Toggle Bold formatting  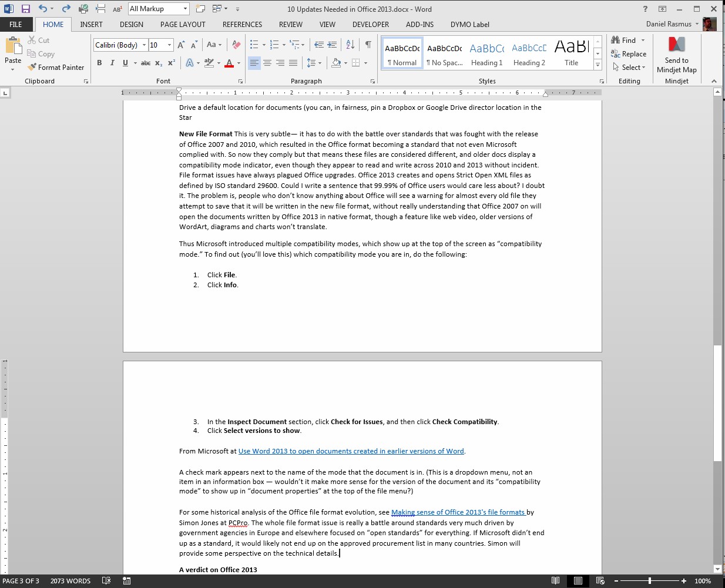pos(99,63)
